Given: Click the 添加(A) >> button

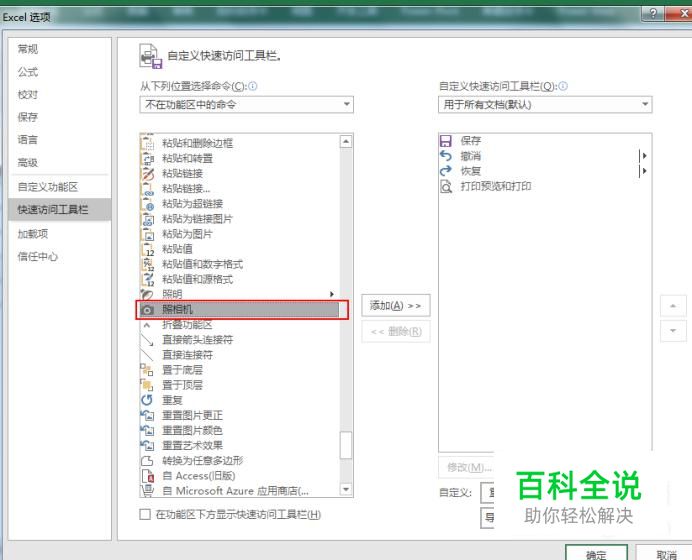Looking at the screenshot, I should click(396, 305).
